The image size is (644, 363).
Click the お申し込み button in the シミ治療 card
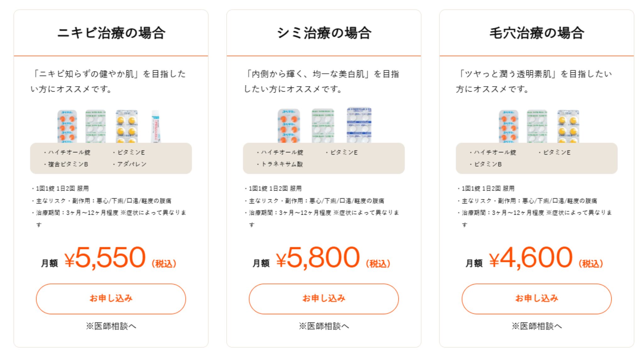tap(324, 298)
